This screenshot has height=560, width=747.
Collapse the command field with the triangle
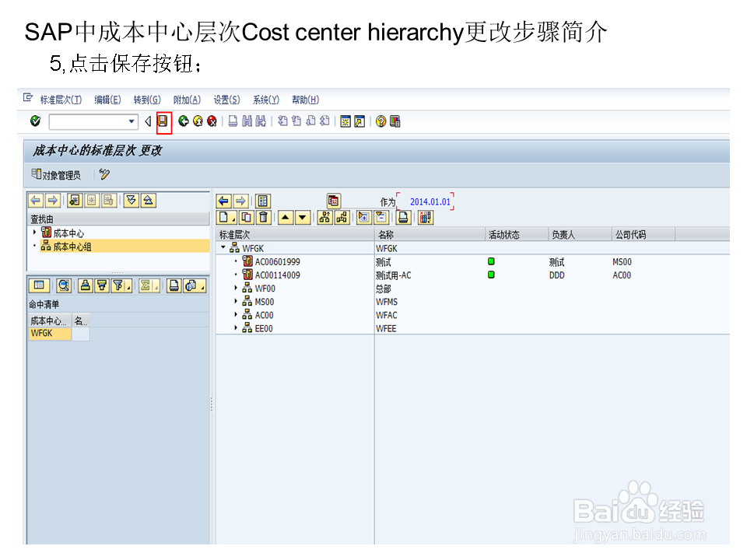tap(148, 121)
